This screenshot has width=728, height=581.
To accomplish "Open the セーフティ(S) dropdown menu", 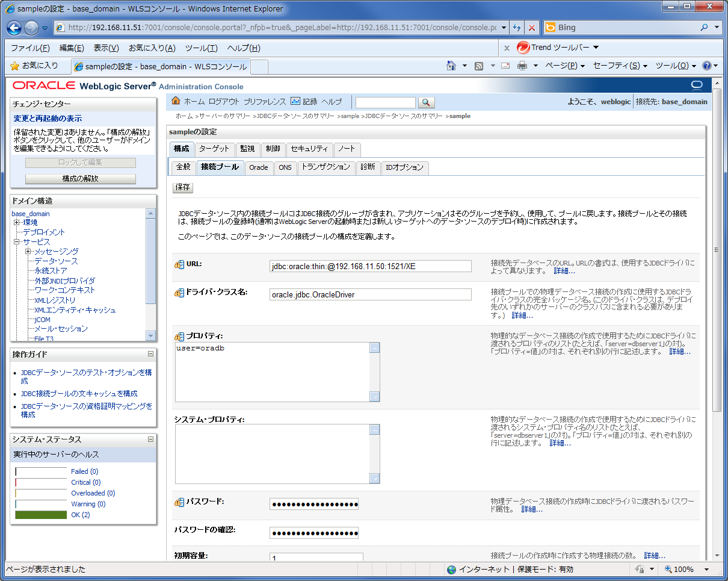I will tap(620, 66).
